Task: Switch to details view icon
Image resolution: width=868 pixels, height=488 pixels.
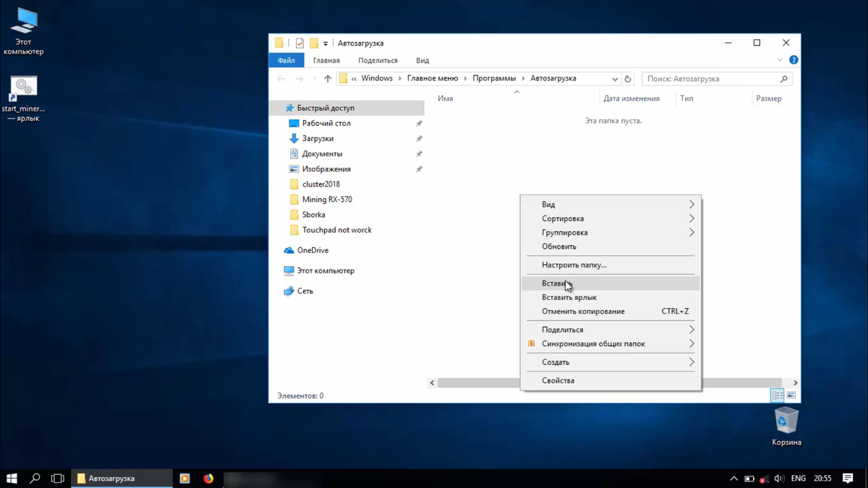Action: point(777,395)
